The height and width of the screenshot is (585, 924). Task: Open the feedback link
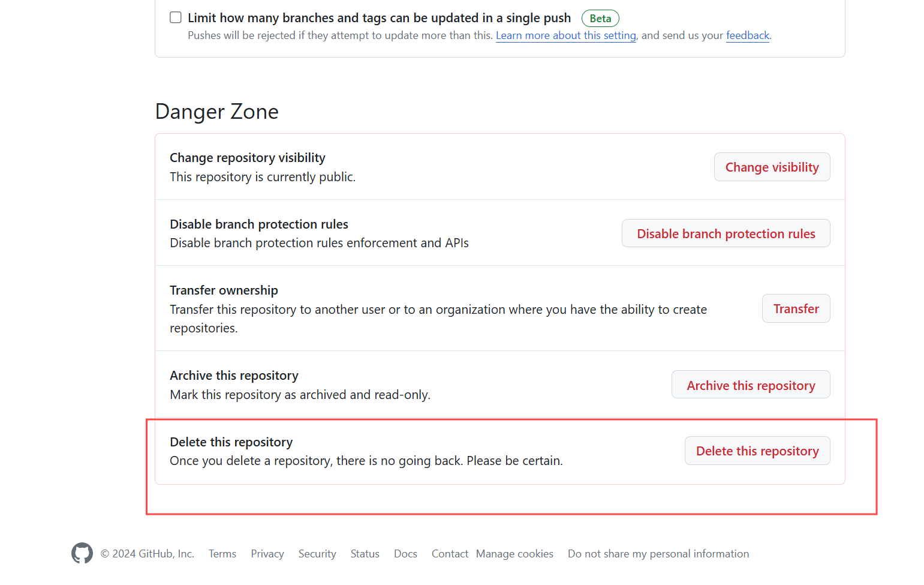tap(748, 35)
